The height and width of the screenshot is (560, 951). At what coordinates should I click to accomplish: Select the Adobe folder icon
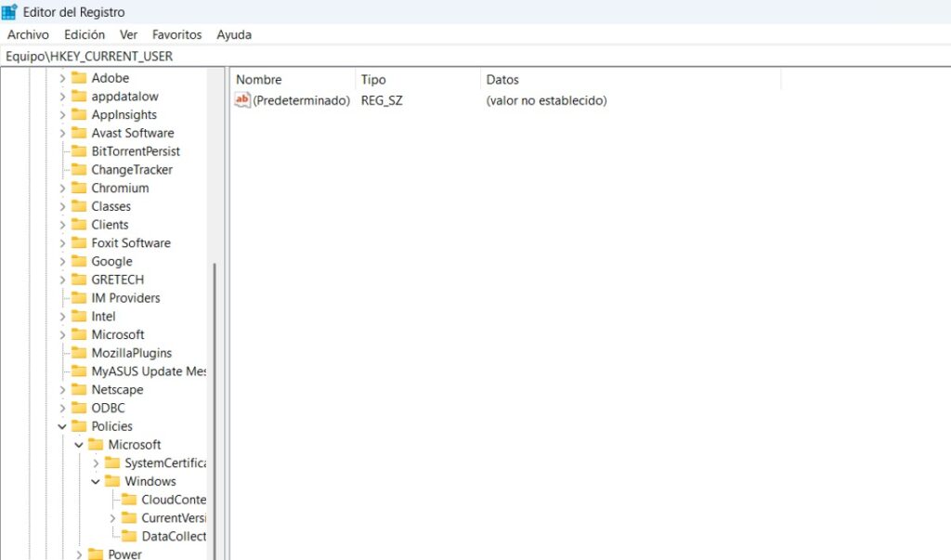pyautogui.click(x=78, y=78)
